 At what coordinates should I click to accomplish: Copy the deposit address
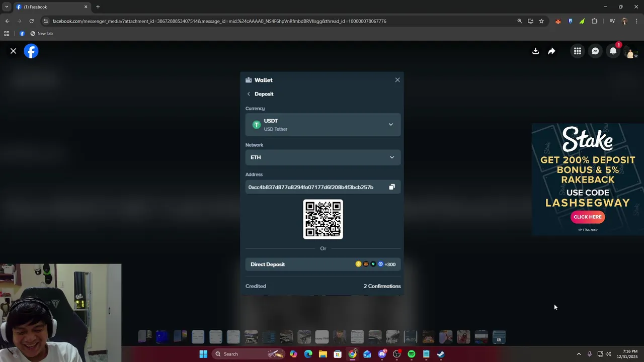[x=392, y=187]
